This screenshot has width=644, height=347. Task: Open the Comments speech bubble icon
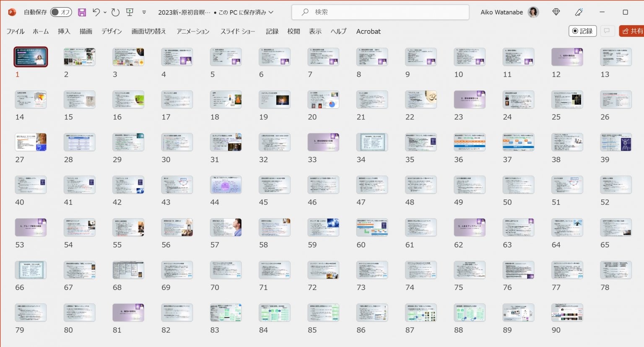click(606, 31)
